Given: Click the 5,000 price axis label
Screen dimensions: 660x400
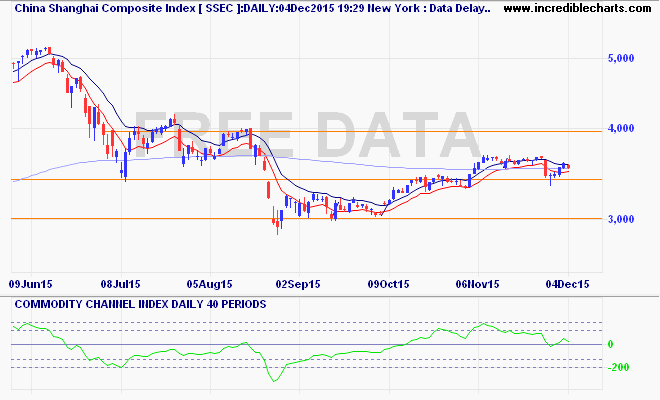Looking at the screenshot, I should pos(621,59).
